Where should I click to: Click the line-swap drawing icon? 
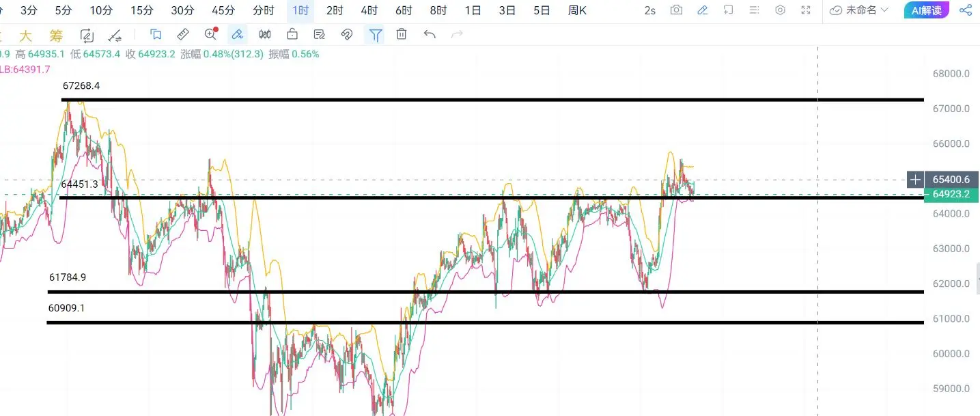(x=115, y=36)
